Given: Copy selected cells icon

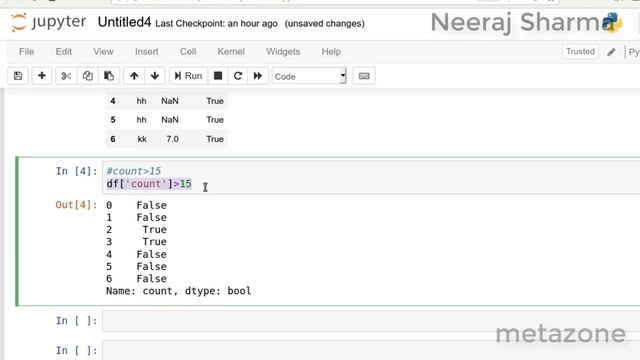Looking at the screenshot, I should 87,76.
